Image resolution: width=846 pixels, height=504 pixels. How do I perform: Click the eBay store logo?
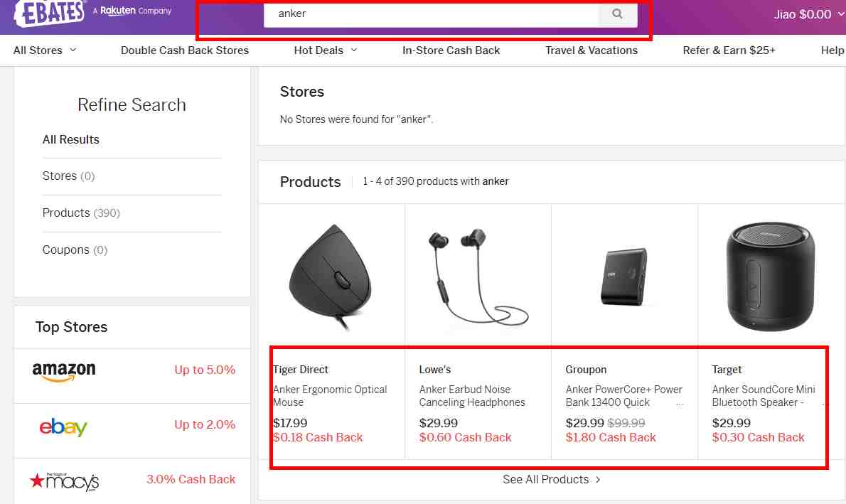(x=63, y=426)
